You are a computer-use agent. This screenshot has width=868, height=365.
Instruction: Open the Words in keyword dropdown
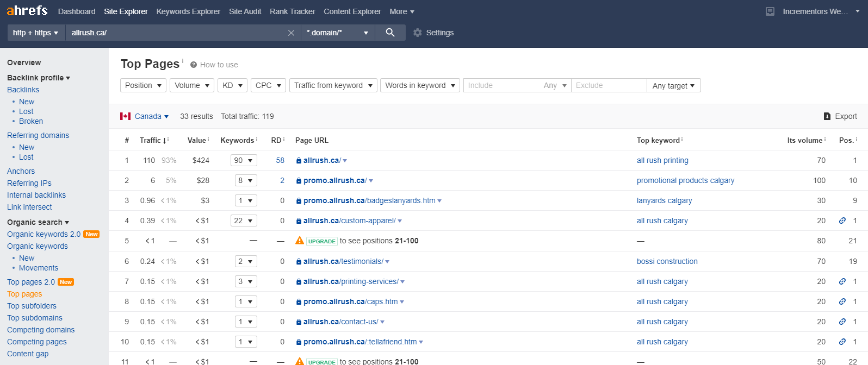coord(420,85)
